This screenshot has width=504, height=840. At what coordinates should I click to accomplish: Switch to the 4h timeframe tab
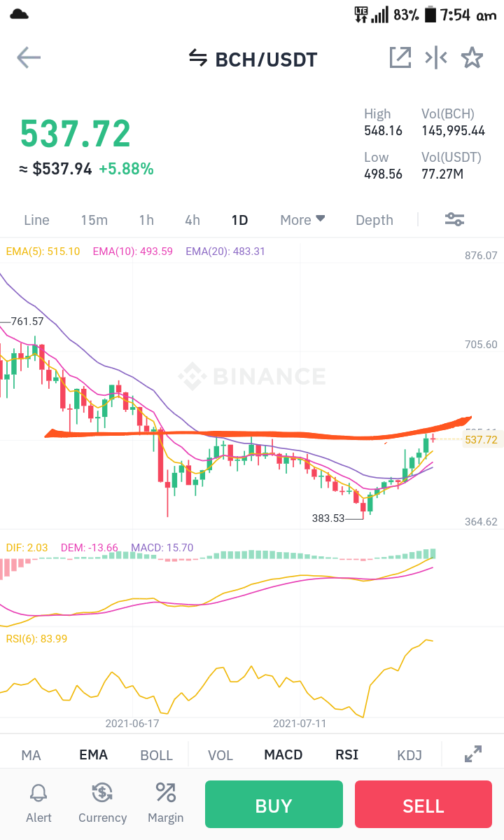[192, 220]
